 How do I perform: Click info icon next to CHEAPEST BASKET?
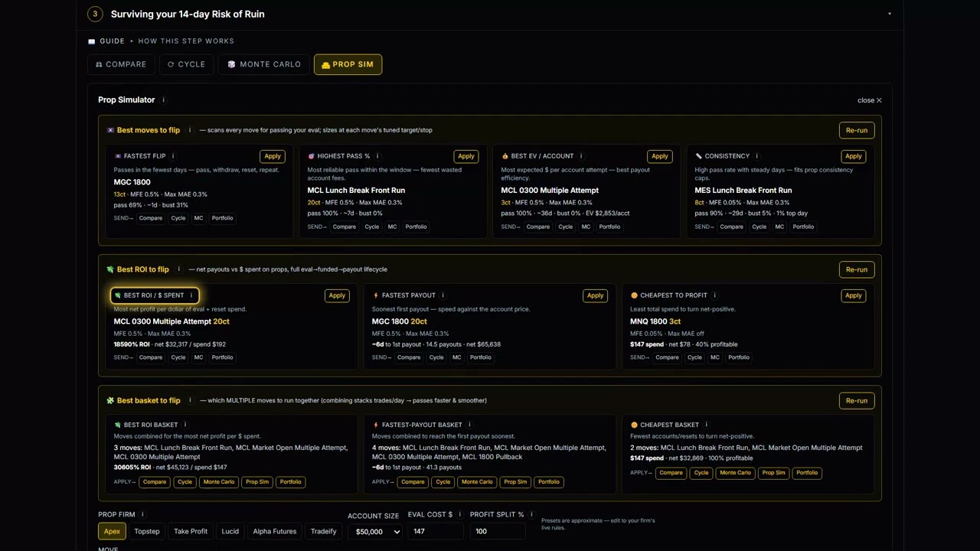pos(707,425)
